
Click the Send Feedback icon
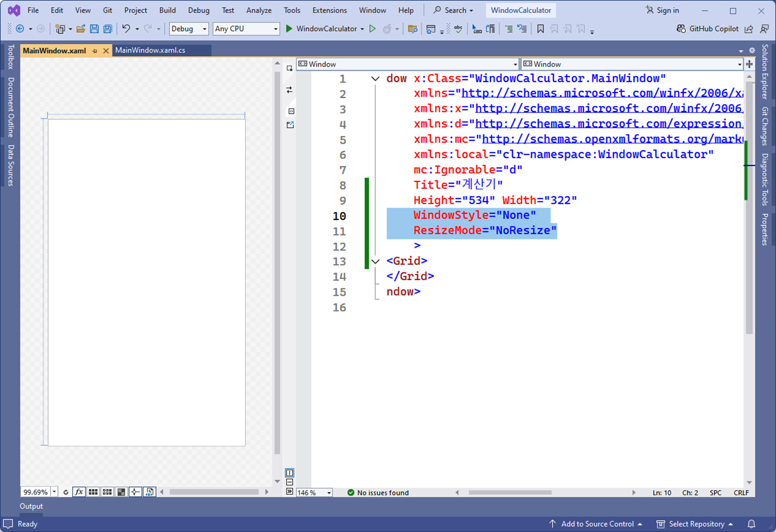click(x=764, y=29)
